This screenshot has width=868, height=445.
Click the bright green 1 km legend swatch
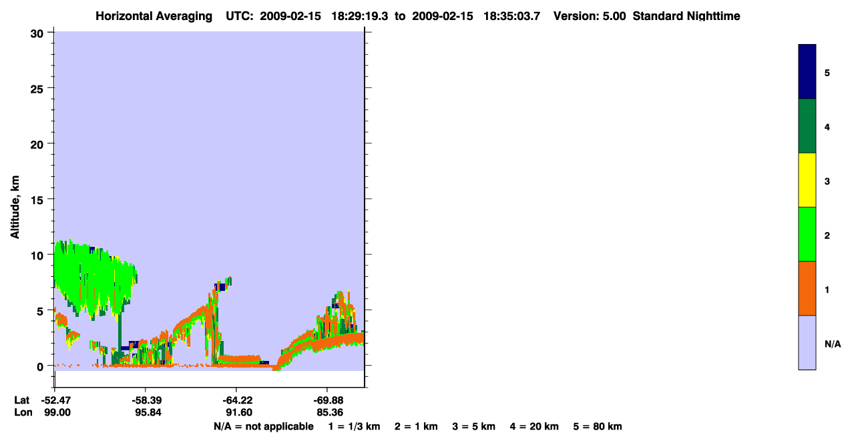click(807, 234)
